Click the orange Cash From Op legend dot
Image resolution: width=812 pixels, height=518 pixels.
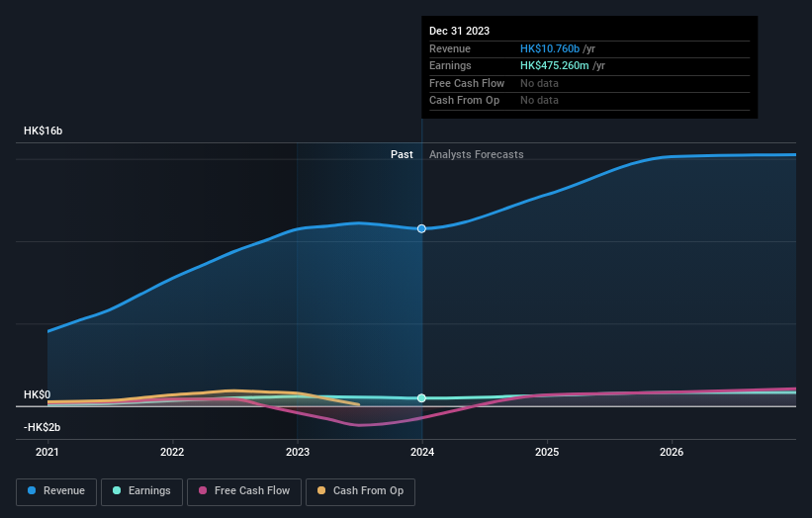click(x=321, y=490)
